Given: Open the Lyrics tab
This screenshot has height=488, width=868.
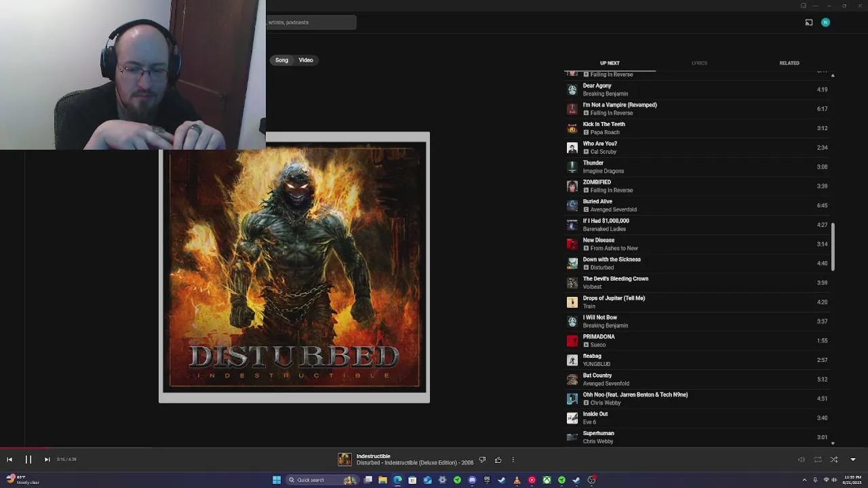Looking at the screenshot, I should [699, 63].
